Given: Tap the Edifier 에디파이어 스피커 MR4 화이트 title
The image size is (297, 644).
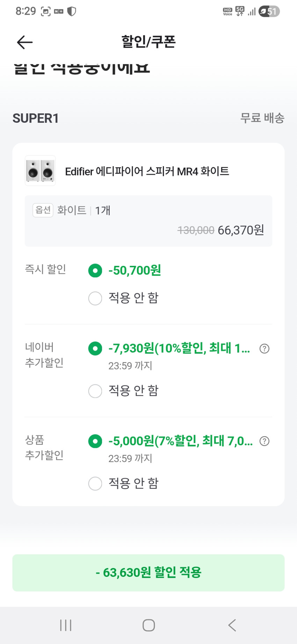Looking at the screenshot, I should pos(147,171).
